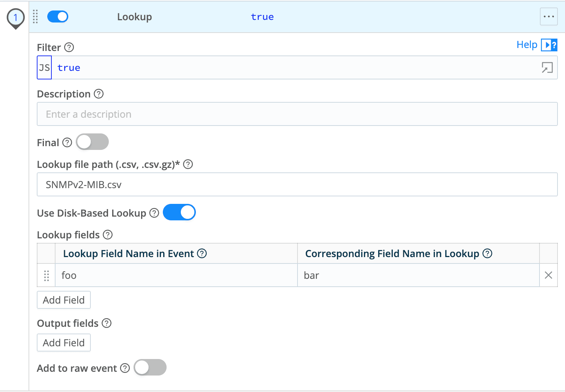Open the Lookup function options menu
This screenshot has height=392, width=565.
pyautogui.click(x=548, y=16)
